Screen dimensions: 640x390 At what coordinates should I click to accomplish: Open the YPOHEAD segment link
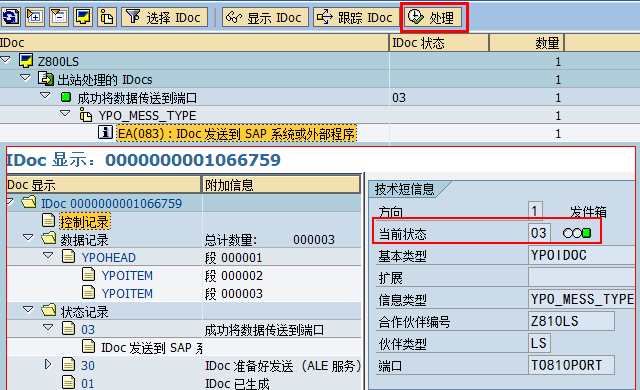[x=109, y=258]
